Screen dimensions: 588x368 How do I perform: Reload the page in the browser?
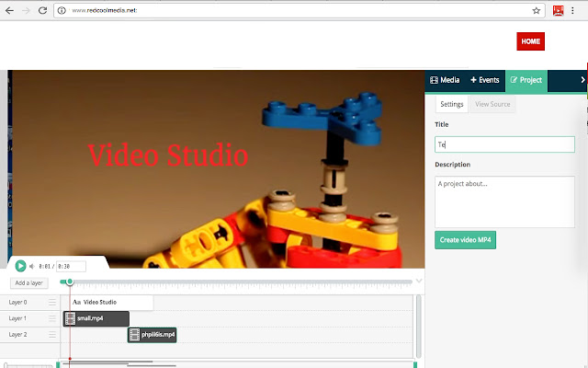point(43,11)
